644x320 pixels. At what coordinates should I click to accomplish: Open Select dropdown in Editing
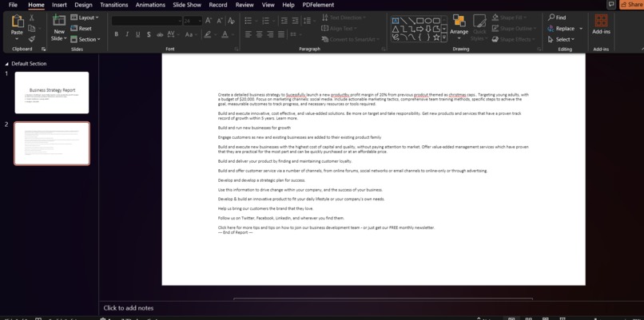pyautogui.click(x=561, y=39)
